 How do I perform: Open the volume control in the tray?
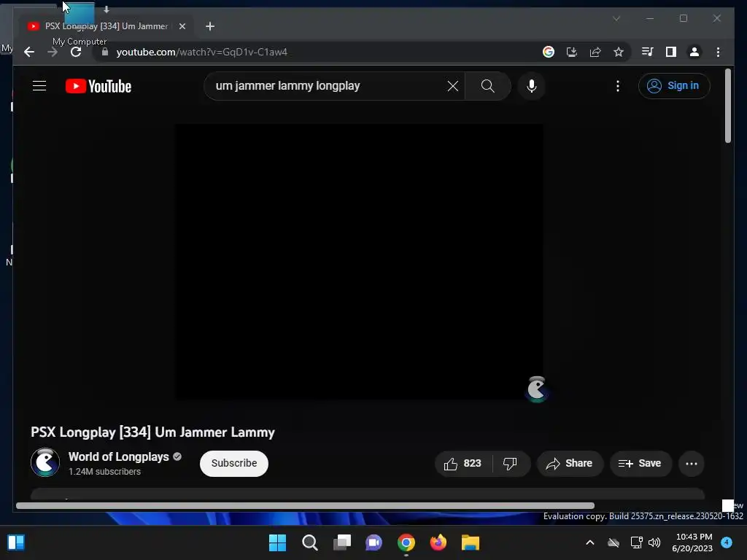654,542
